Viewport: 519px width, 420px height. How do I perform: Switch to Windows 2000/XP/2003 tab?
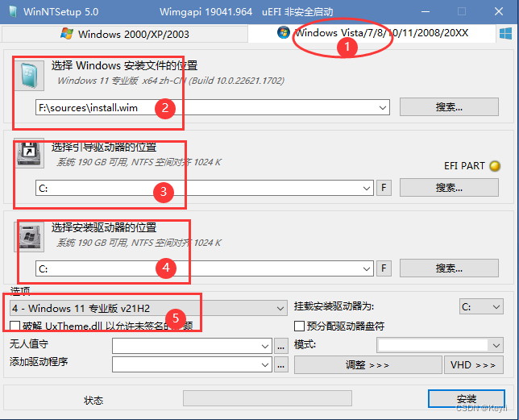point(125,34)
